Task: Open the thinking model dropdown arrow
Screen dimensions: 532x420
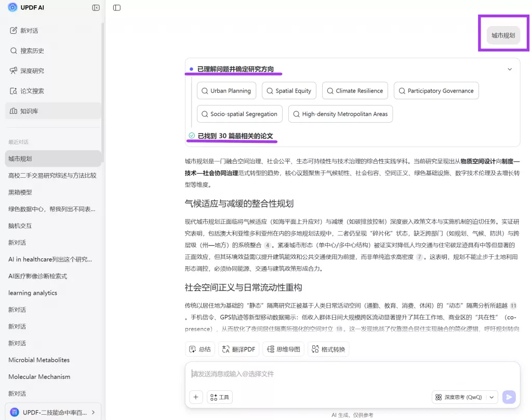Action: [x=490, y=397]
